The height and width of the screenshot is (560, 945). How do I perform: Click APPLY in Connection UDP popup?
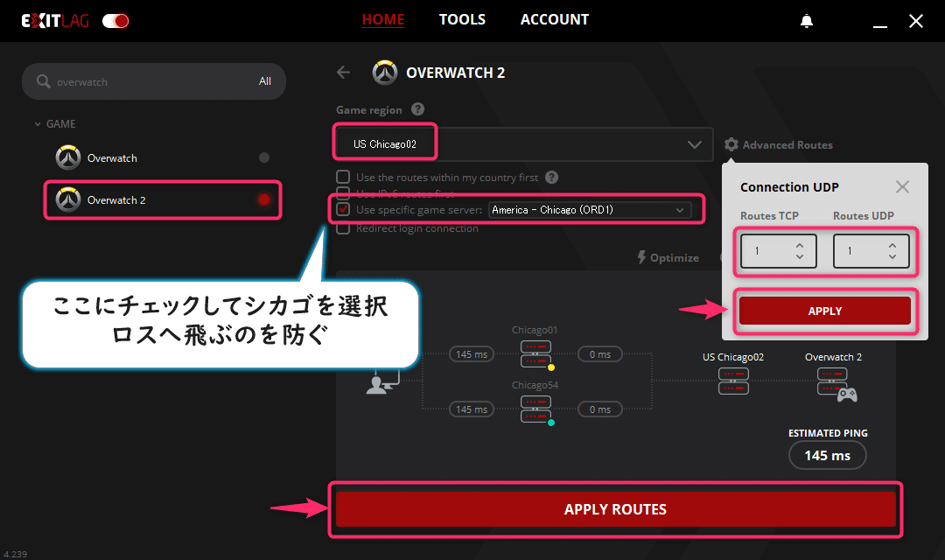825,311
